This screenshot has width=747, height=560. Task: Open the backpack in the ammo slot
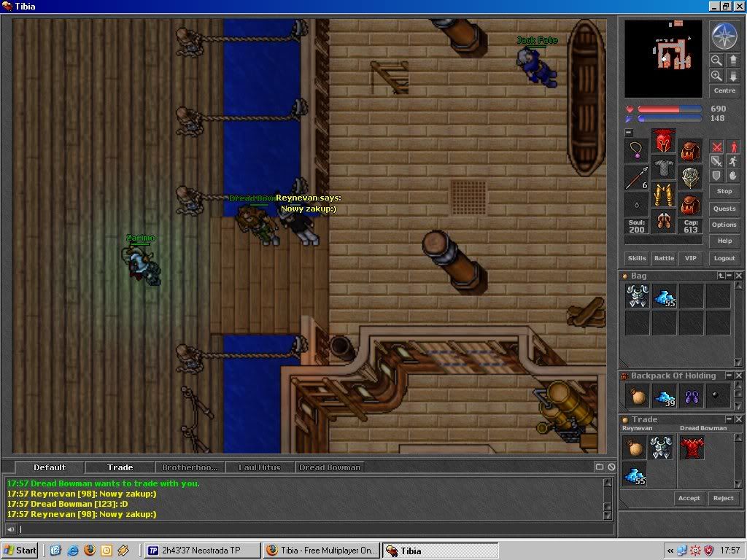click(x=690, y=205)
